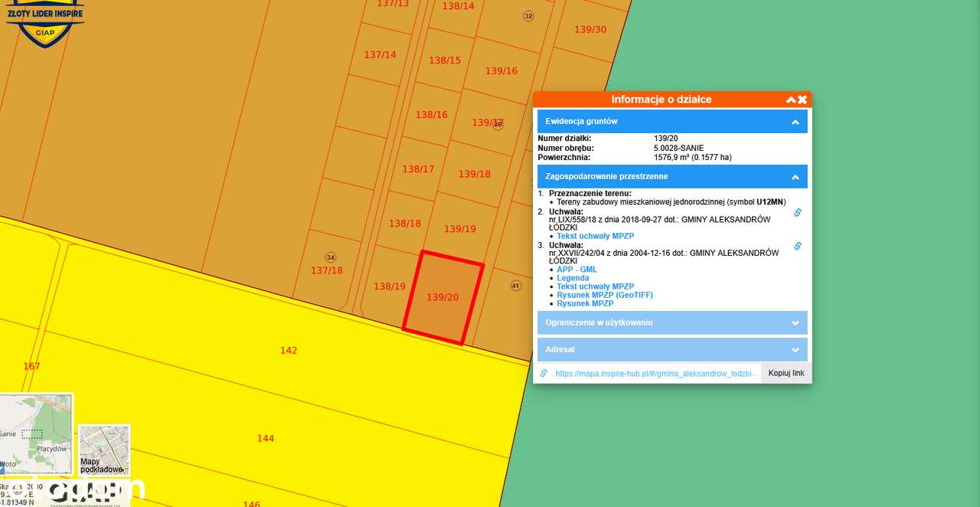Viewport: 980px width, 507px height.
Task: Open the APP - GML link
Action: 577,270
